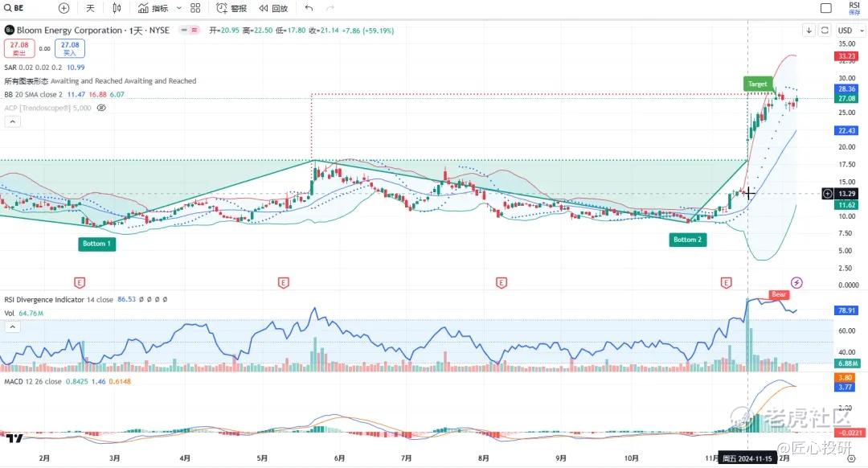This screenshot has width=868, height=468.
Task: Show the hidden ACP indicator eye icon
Action: 101,108
